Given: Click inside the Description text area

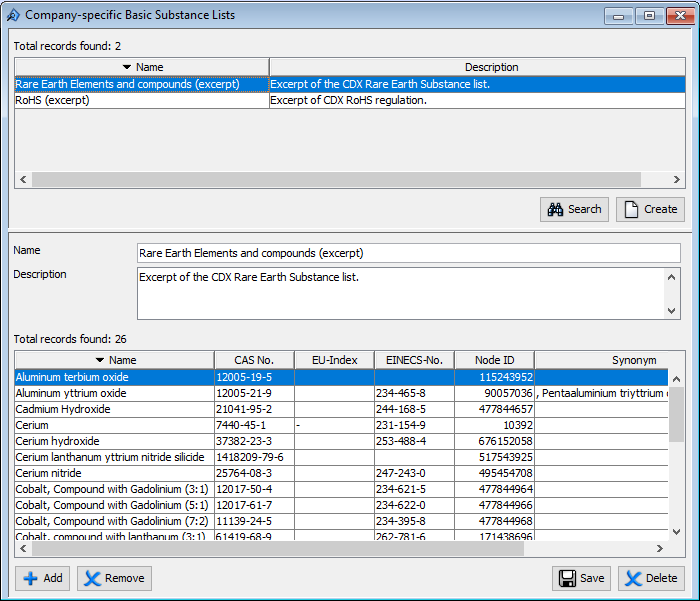Looking at the screenshot, I should click(400, 293).
